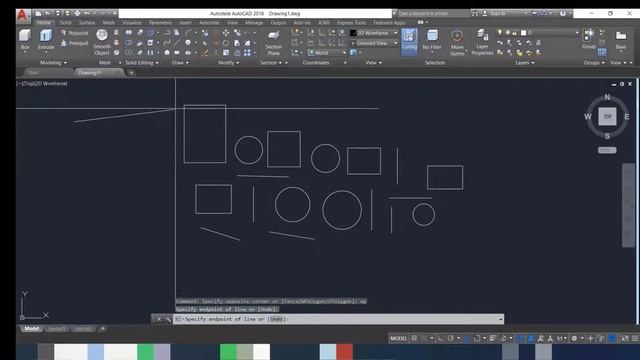Select the Move Gizmo tool

tap(457, 42)
